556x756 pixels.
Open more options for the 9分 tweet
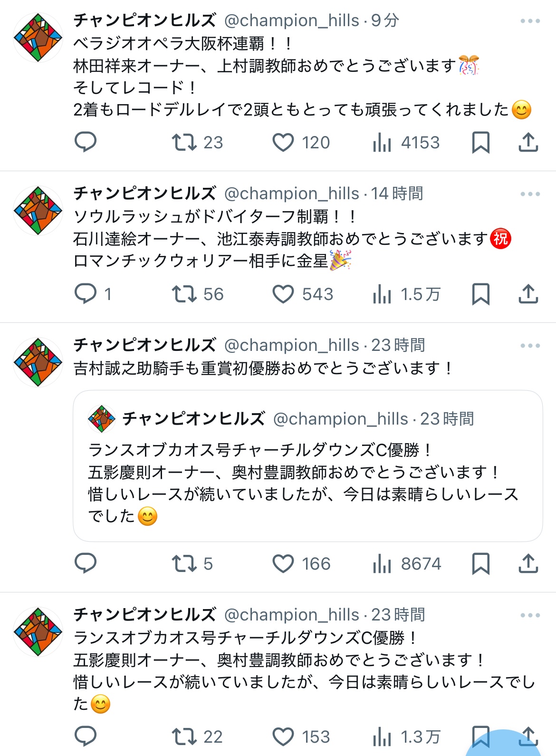click(530, 21)
